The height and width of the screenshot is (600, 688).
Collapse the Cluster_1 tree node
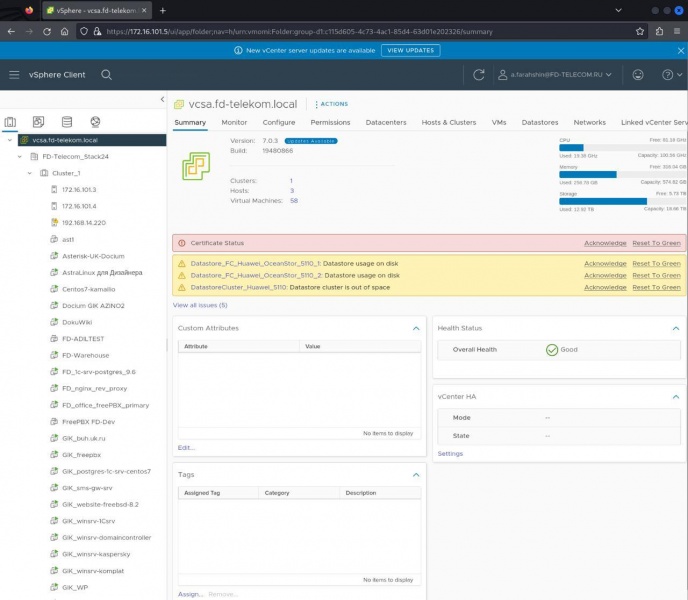29,173
